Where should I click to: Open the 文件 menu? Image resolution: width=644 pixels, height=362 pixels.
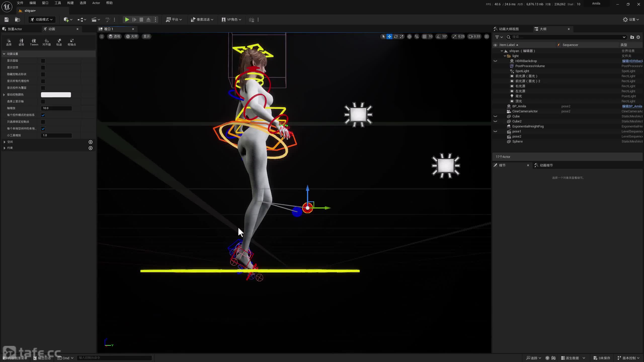pos(20,3)
